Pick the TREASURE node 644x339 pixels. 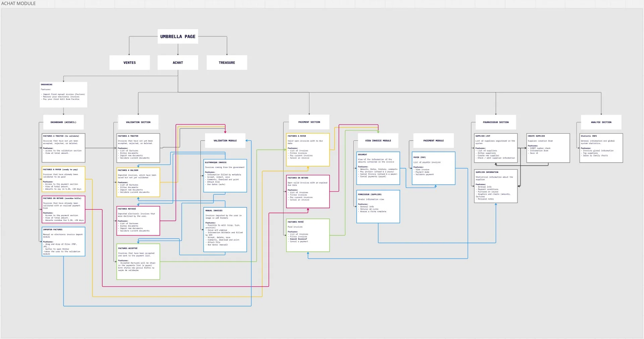point(227,63)
